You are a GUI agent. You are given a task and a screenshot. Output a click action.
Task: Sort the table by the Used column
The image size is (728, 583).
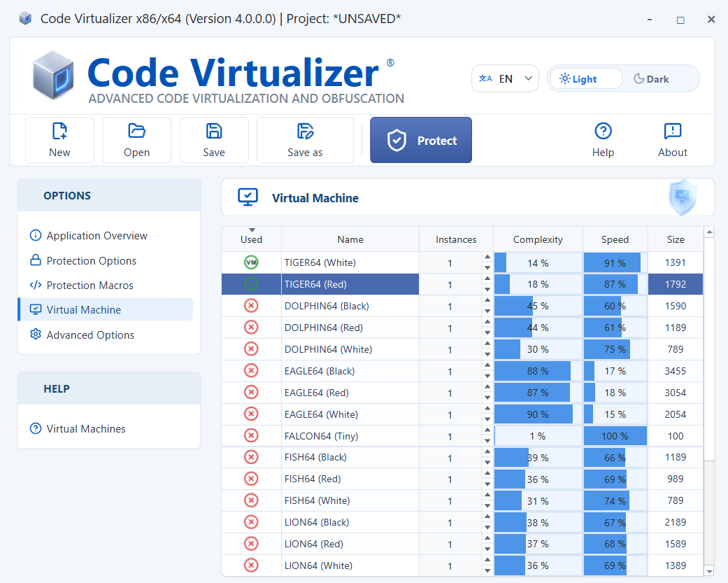pyautogui.click(x=251, y=239)
